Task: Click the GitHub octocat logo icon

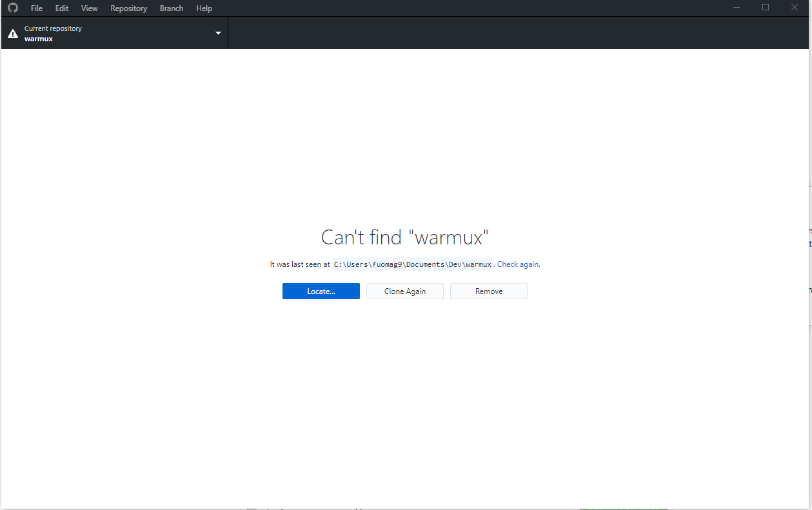Action: coord(12,8)
